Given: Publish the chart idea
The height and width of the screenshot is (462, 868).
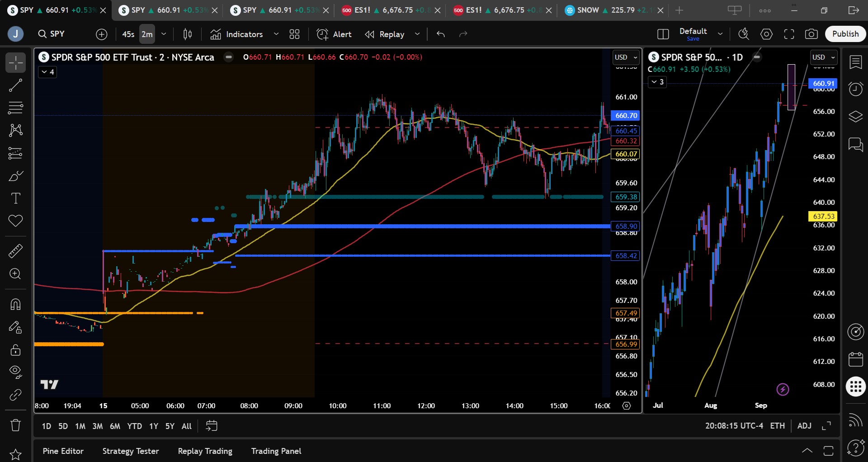Looking at the screenshot, I should [x=845, y=34].
